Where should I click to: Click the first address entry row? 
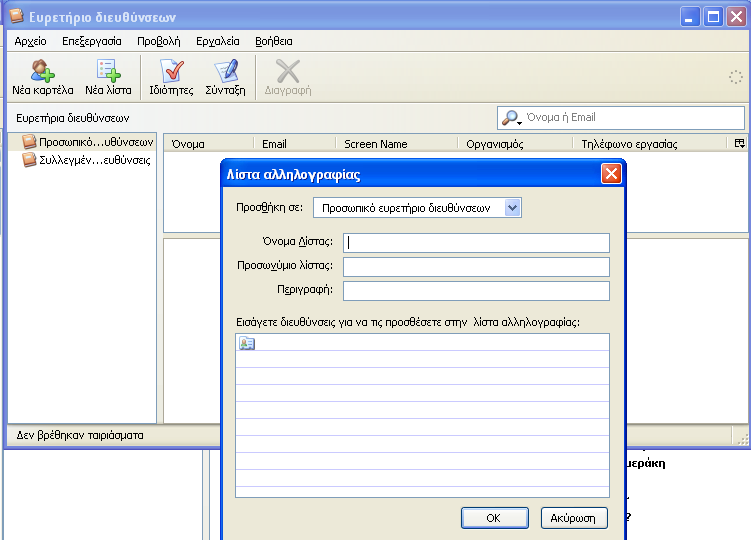(422, 343)
